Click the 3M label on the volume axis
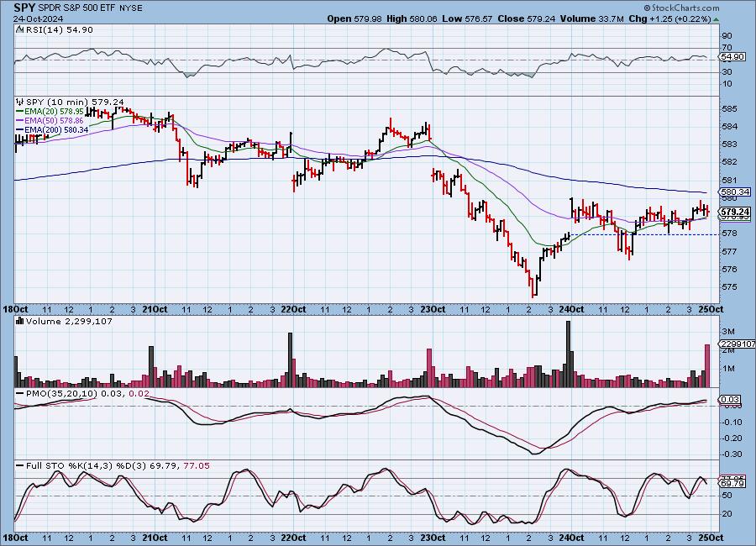Viewport: 756px width, 546px height. 728,332
